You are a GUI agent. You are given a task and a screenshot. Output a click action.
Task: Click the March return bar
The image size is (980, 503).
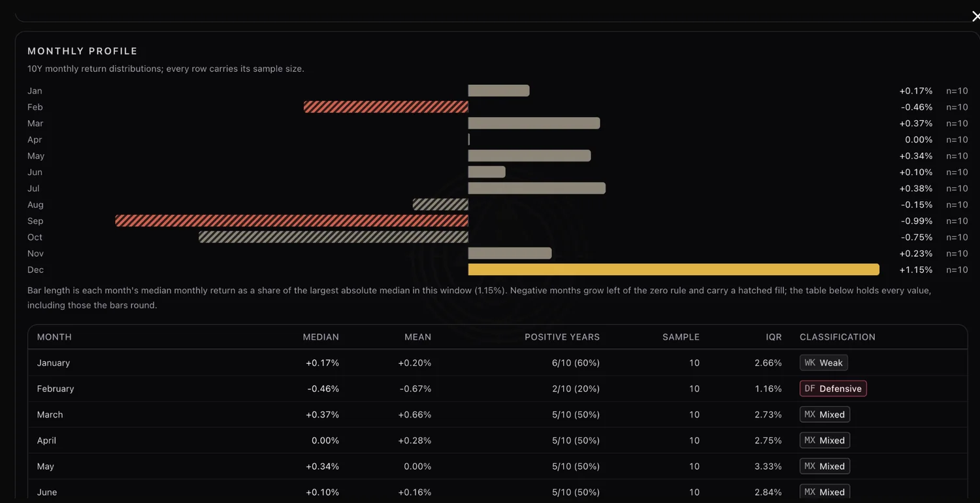tap(534, 123)
